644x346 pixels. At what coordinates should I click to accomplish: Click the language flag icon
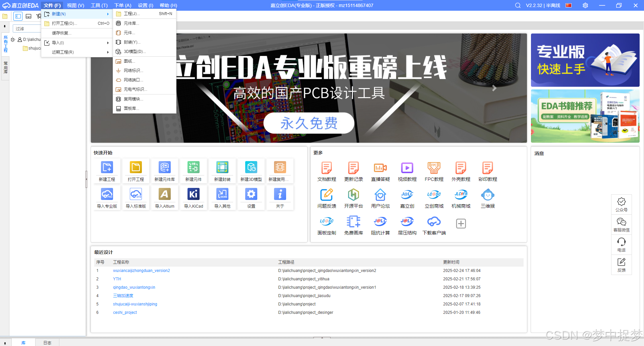point(569,5)
